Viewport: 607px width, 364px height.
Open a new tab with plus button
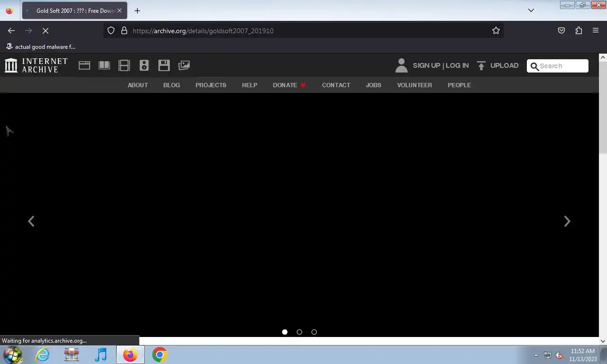coord(137,10)
